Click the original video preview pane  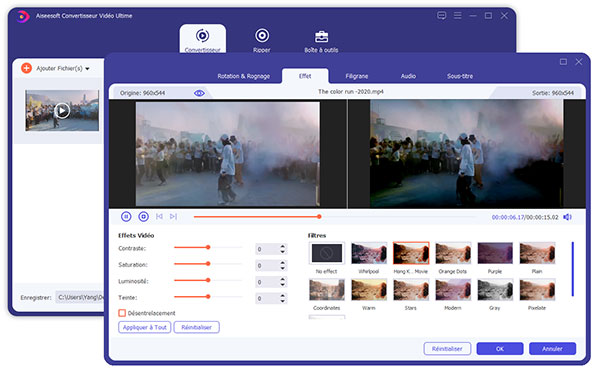click(x=228, y=154)
